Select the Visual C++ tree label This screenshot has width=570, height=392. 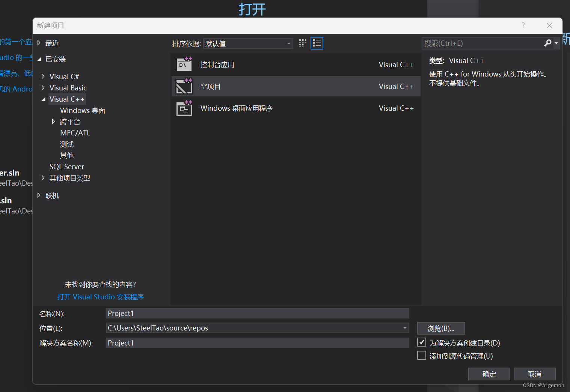67,99
